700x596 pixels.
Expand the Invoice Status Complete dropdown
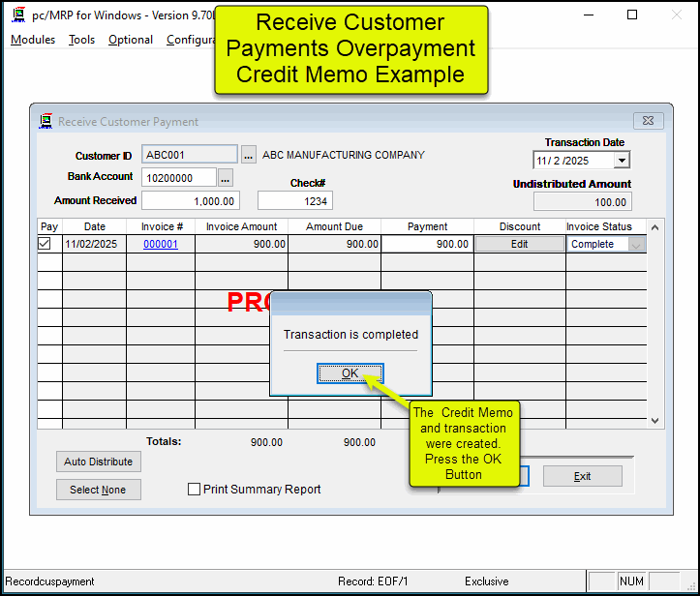tap(636, 245)
